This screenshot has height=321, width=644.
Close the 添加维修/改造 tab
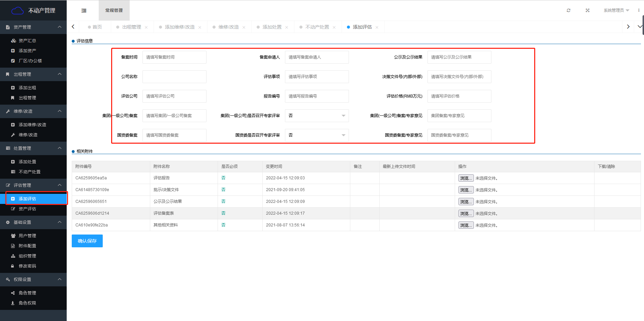coord(200,27)
